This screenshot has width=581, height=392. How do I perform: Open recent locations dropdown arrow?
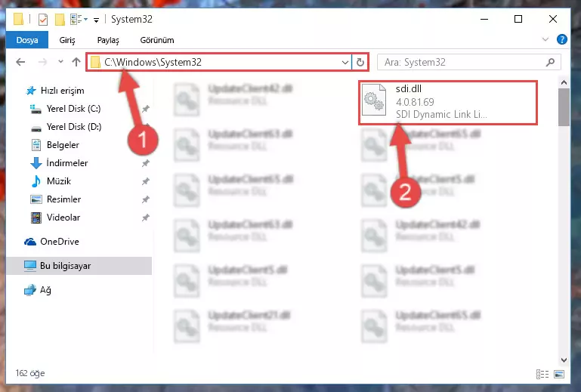[60, 61]
